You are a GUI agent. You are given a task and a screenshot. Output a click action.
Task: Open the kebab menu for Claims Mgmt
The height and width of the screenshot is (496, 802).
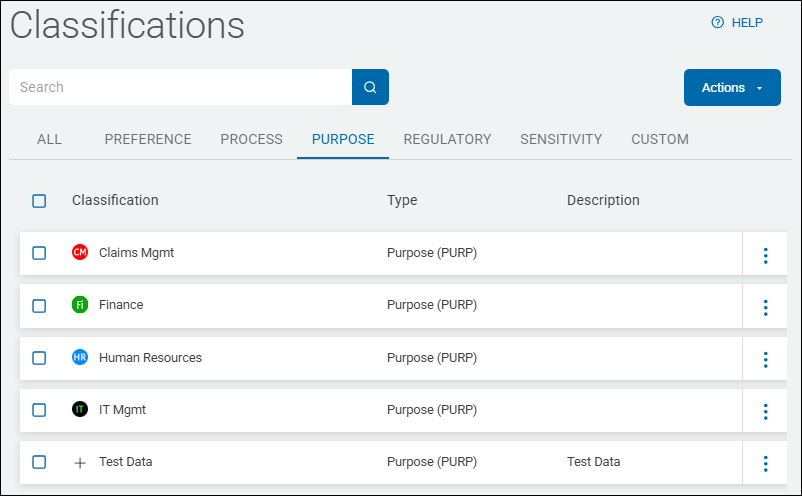tap(765, 255)
